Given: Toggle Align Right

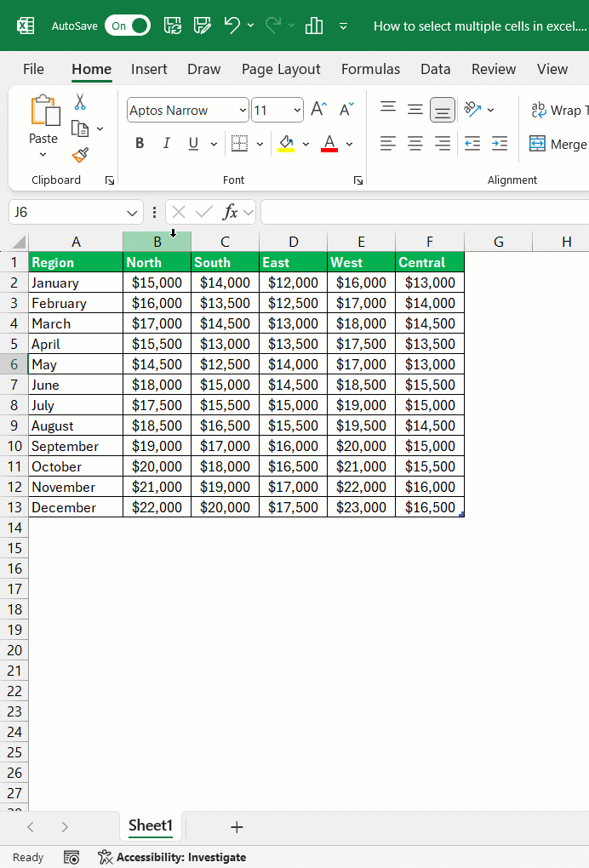Looking at the screenshot, I should click(443, 144).
